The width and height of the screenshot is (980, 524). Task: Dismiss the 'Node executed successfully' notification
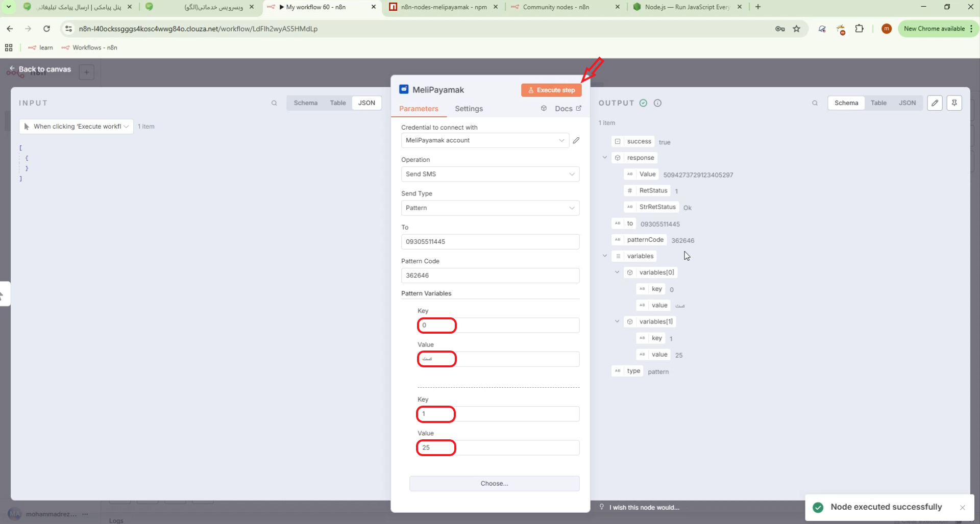[x=962, y=507]
